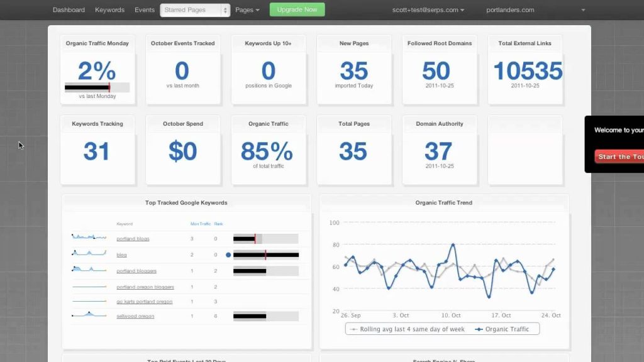Click the Total Pages 35 value
Screen dimensions: 644x362
coord(353,151)
